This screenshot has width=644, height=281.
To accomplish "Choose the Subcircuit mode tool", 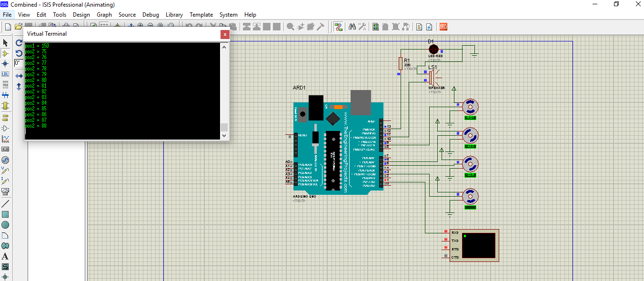I will click(x=5, y=106).
